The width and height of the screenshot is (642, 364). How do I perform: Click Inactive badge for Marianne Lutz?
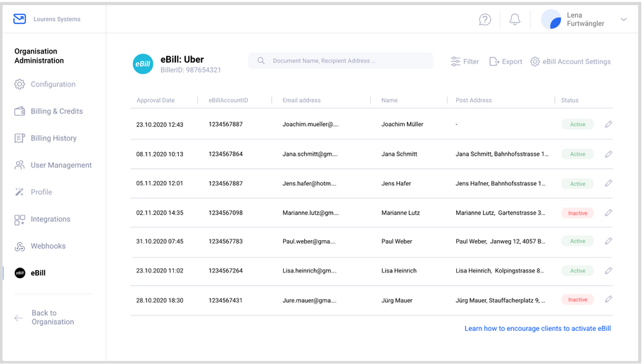[577, 213]
